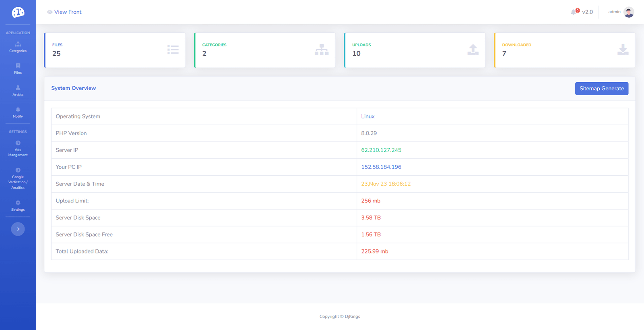Click the Files count card
Screen dimensions: 644x330
tap(115, 50)
